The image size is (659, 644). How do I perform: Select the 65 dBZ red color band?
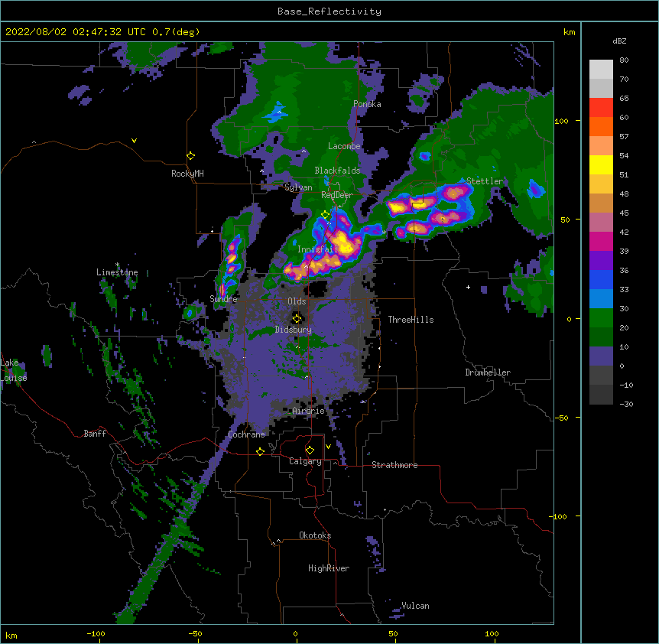(x=601, y=108)
